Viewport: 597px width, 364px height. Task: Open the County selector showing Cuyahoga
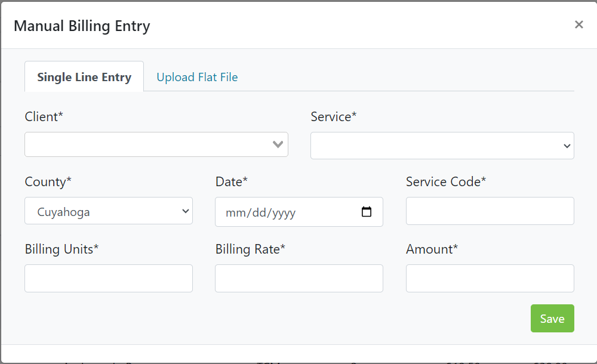coord(108,211)
